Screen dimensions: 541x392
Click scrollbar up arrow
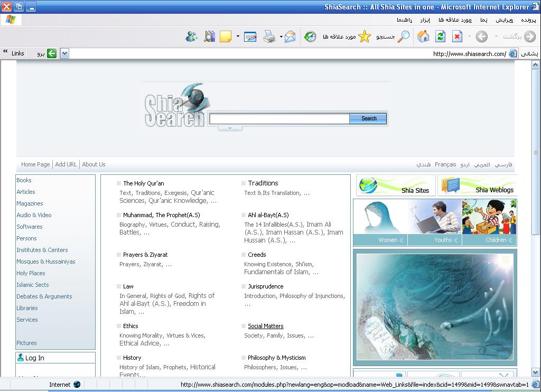tap(536, 64)
